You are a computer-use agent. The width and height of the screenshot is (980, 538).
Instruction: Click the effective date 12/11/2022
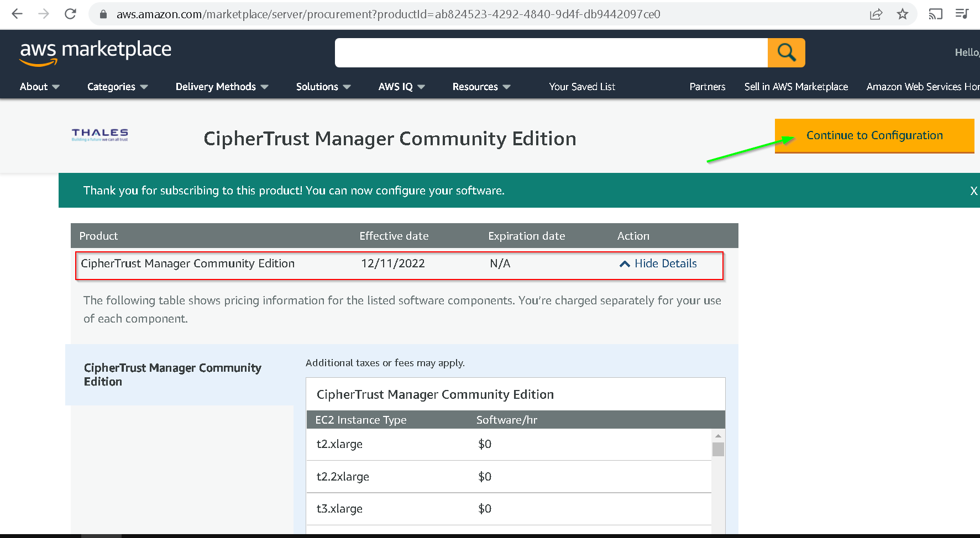coord(393,263)
